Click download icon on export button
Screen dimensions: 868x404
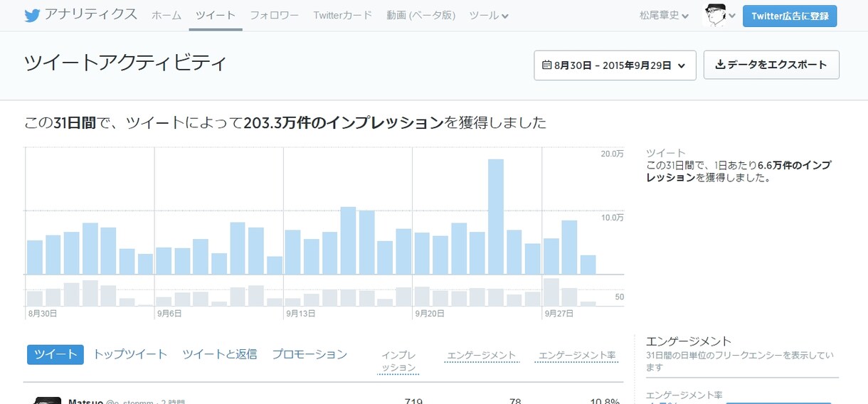[x=720, y=65]
